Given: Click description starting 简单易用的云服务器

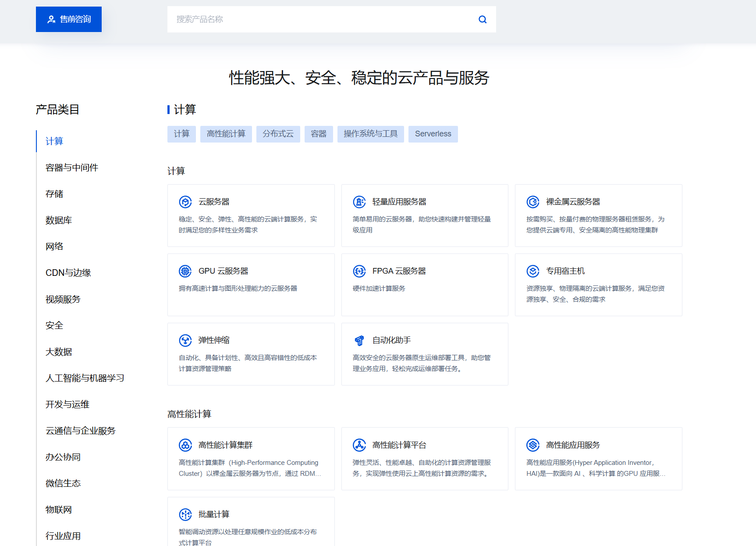Looking at the screenshot, I should (422, 225).
